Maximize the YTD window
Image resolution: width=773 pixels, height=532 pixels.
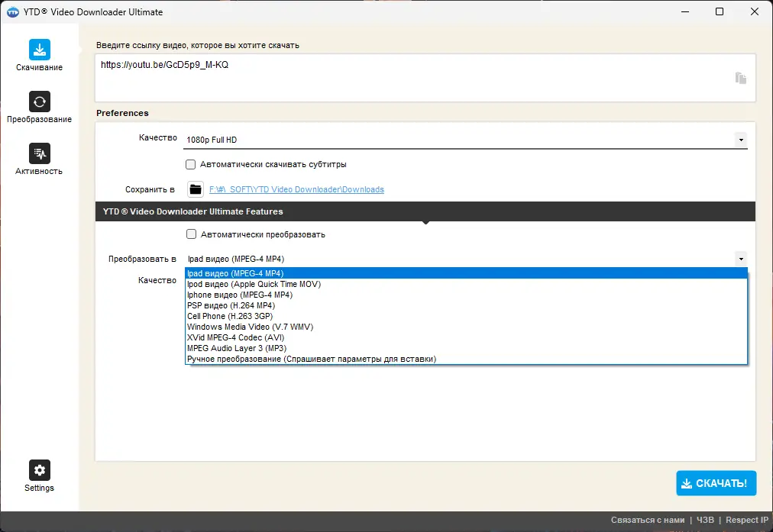720,11
